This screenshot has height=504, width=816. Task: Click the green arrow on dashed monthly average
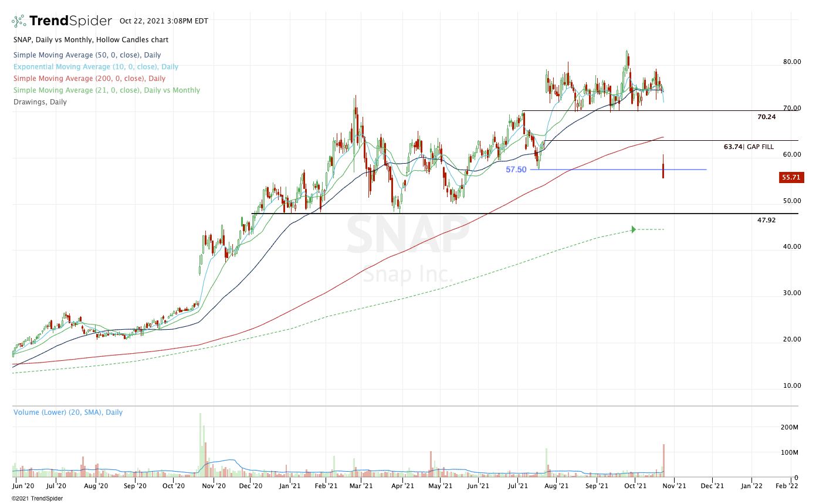[x=634, y=229]
